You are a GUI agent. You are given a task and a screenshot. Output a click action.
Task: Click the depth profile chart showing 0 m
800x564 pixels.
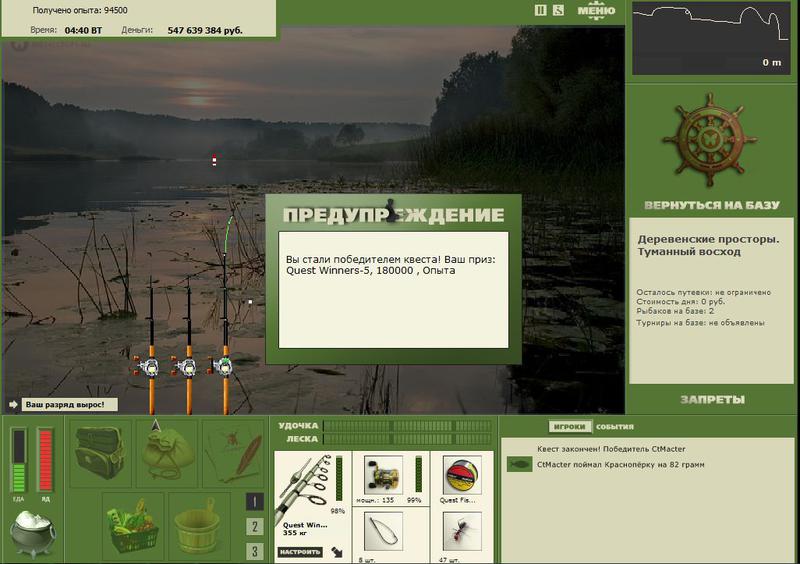click(x=711, y=38)
